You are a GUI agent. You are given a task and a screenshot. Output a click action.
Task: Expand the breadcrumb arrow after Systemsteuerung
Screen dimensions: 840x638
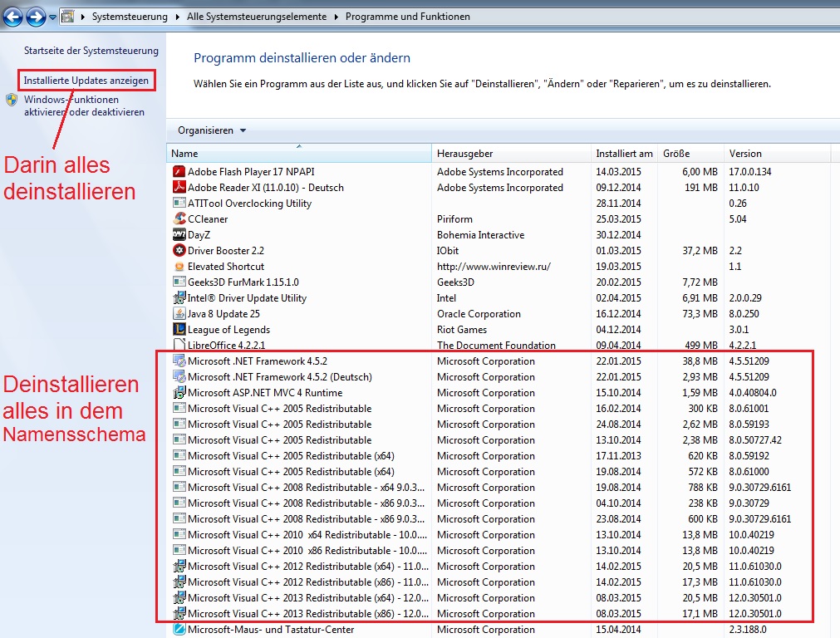pyautogui.click(x=177, y=17)
